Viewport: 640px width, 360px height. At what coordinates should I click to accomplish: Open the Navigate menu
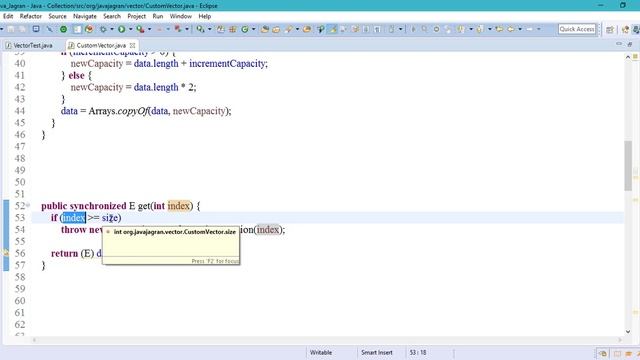pos(85,16)
